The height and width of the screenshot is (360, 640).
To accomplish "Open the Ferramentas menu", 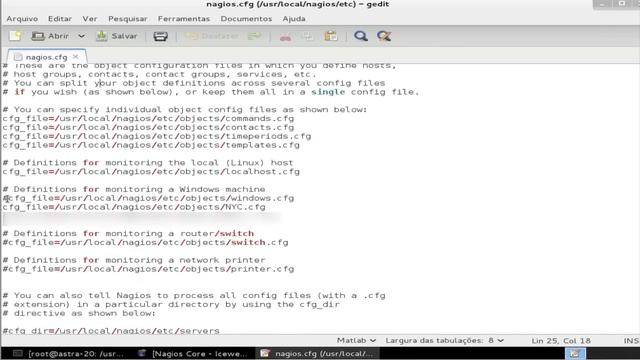I will pyautogui.click(x=184, y=19).
